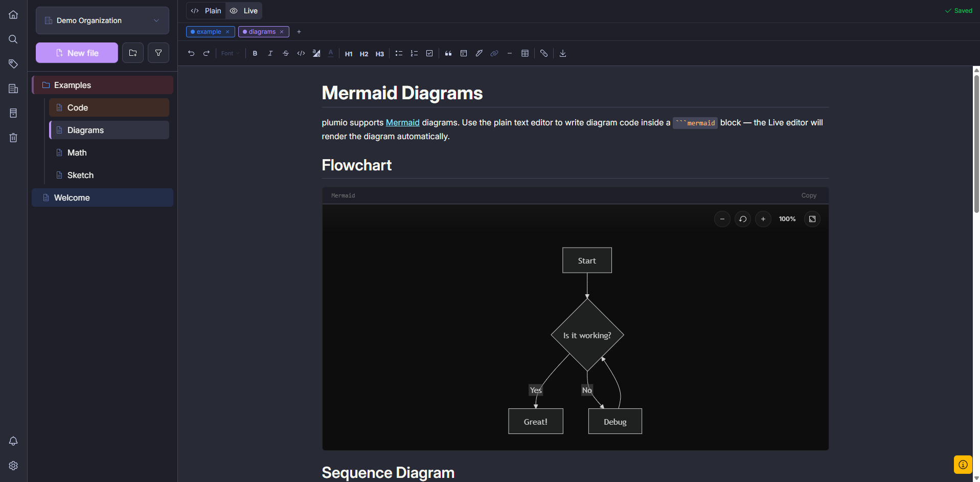Click the New file button
Image resolution: width=980 pixels, height=482 pixels.
pyautogui.click(x=77, y=53)
